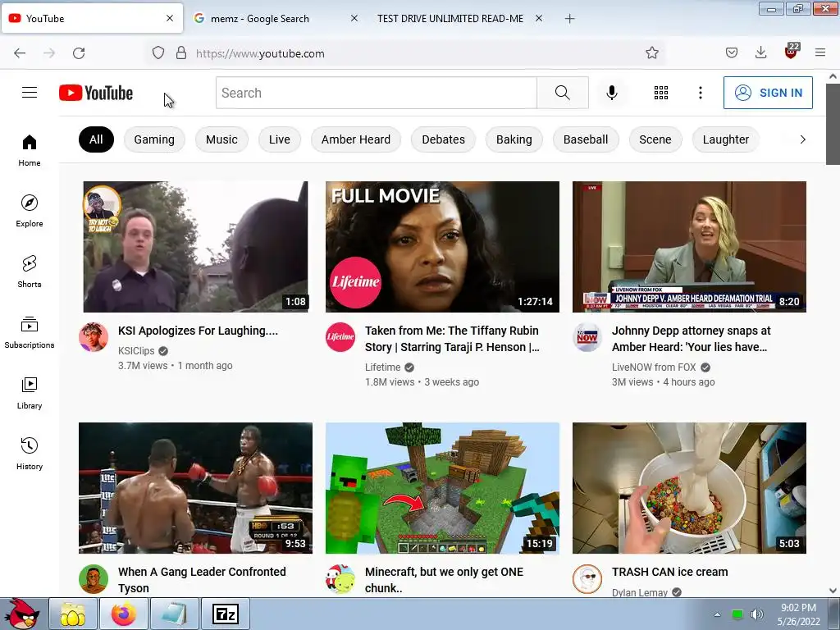Screen dimensions: 840x630
Task: Open History in the sidebar
Action: (x=30, y=454)
